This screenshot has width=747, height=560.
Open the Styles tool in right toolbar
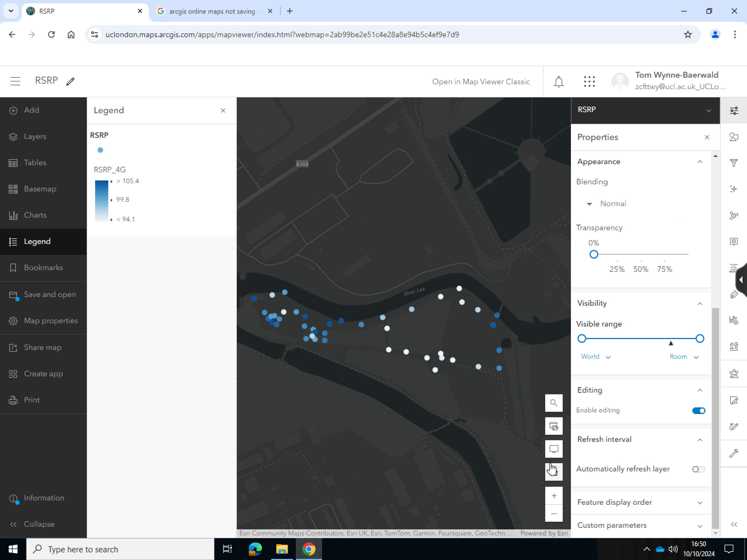coord(734,137)
